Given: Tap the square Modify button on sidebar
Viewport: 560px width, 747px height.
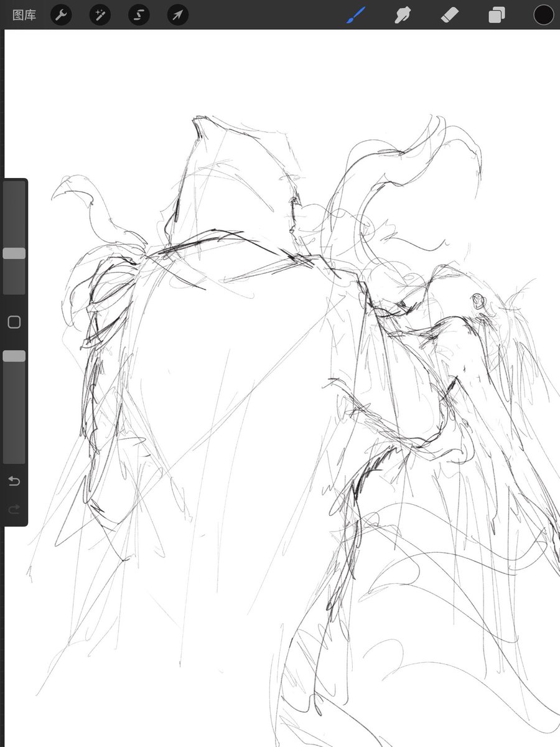Looking at the screenshot, I should 14,322.
